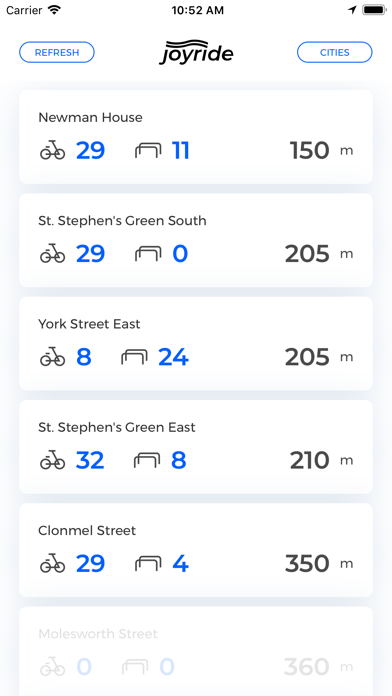
Task: Tap the dock icon for St. Stephen's Green South
Action: point(148,254)
